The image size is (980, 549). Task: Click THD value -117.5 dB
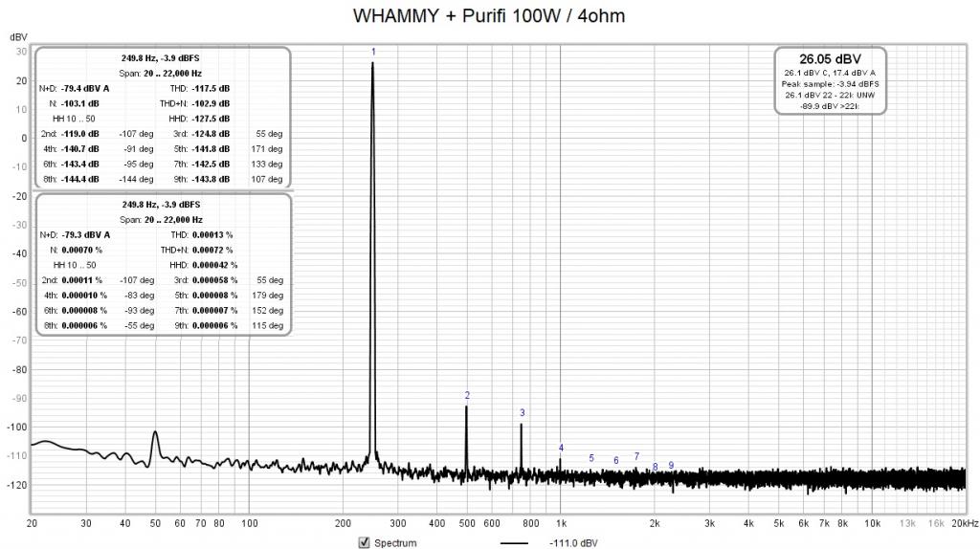pyautogui.click(x=211, y=89)
